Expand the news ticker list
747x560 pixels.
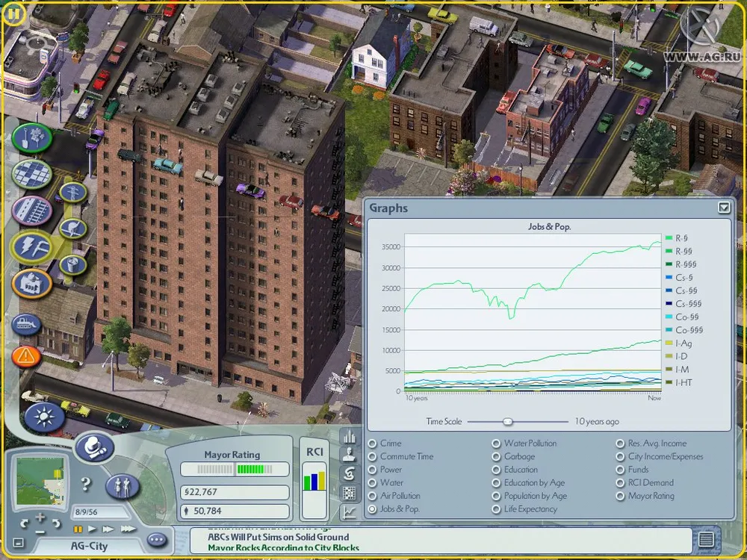(706, 539)
